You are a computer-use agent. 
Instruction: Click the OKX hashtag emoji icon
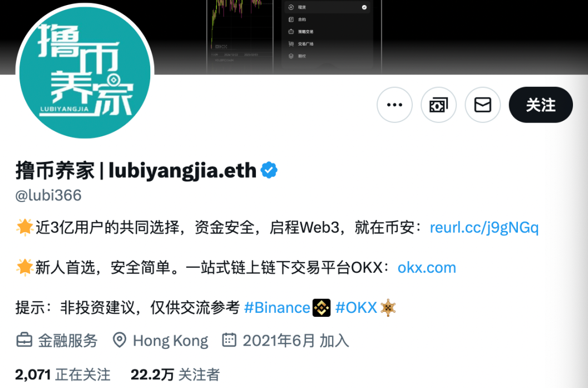[x=388, y=308]
